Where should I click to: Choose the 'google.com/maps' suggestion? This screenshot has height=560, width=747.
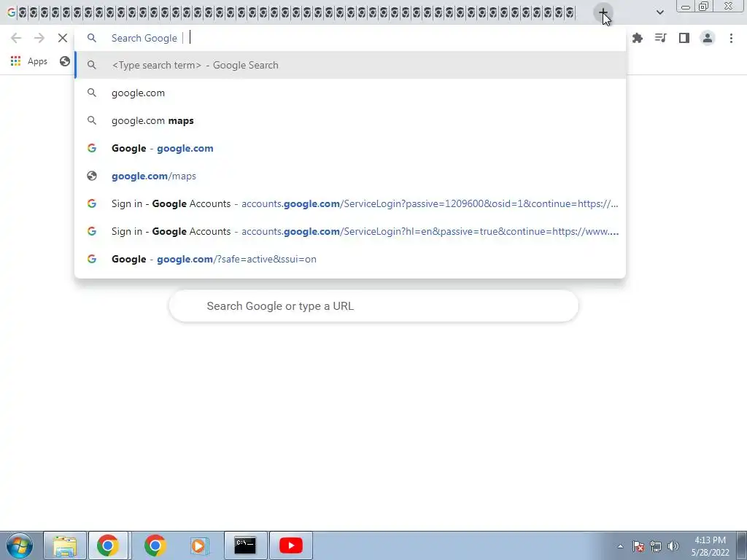(x=350, y=176)
